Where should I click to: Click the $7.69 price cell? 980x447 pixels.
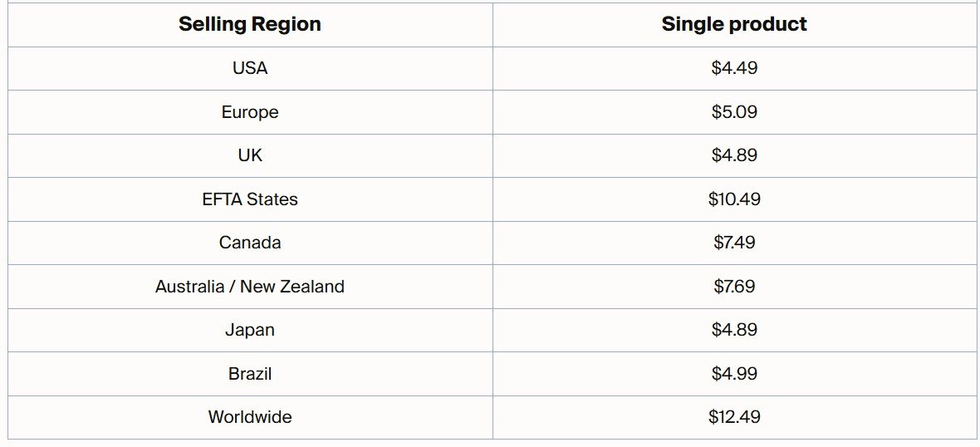pos(734,287)
